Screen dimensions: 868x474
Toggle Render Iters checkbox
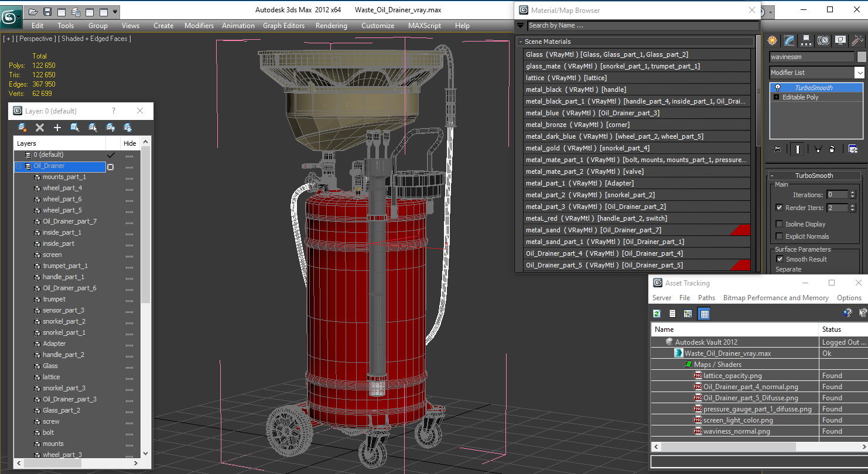coord(779,207)
